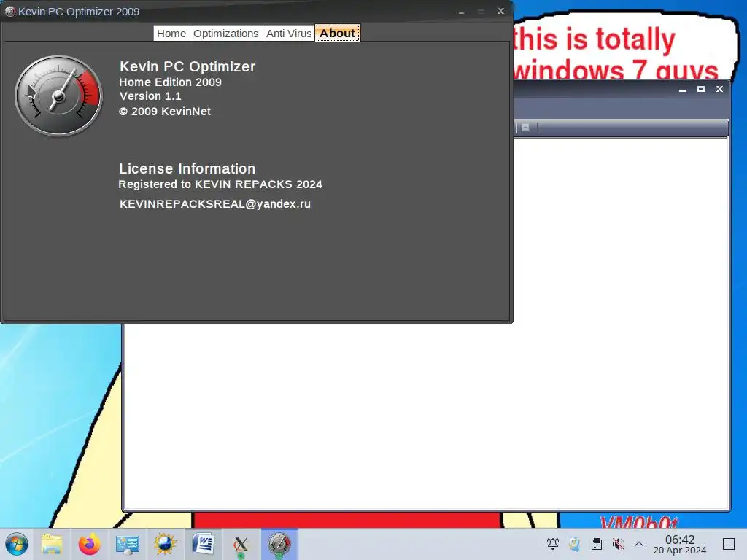Viewport: 747px width, 560px height.
Task: Open the globe sun taskbar icon
Action: (166, 544)
